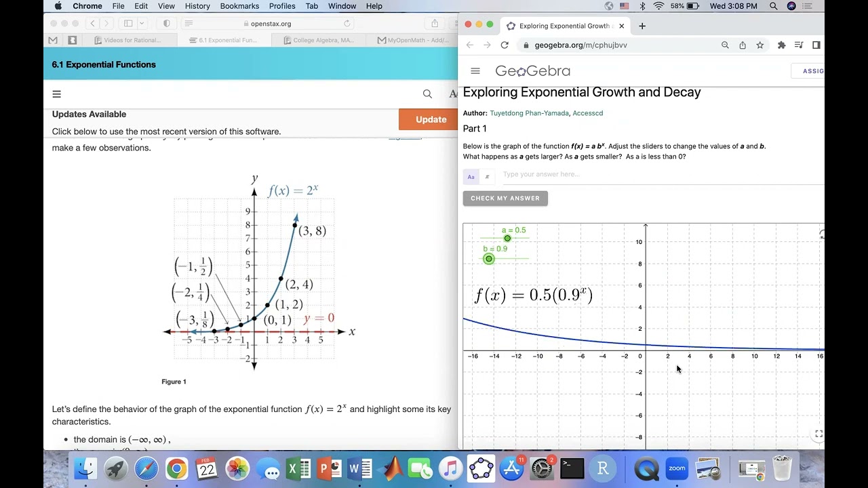Image resolution: width=868 pixels, height=488 pixels.
Task: Go back in the Chrome window
Action: pos(470,45)
